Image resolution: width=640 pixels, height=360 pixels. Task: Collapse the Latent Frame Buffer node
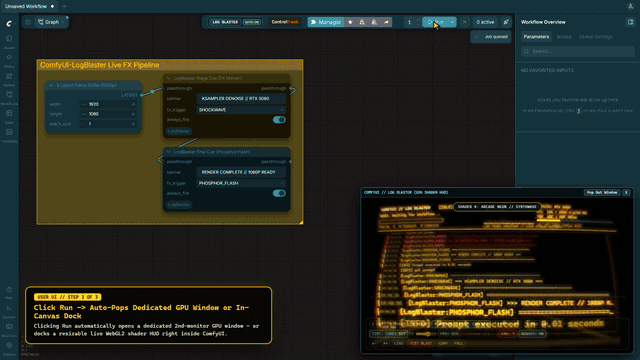click(51, 85)
